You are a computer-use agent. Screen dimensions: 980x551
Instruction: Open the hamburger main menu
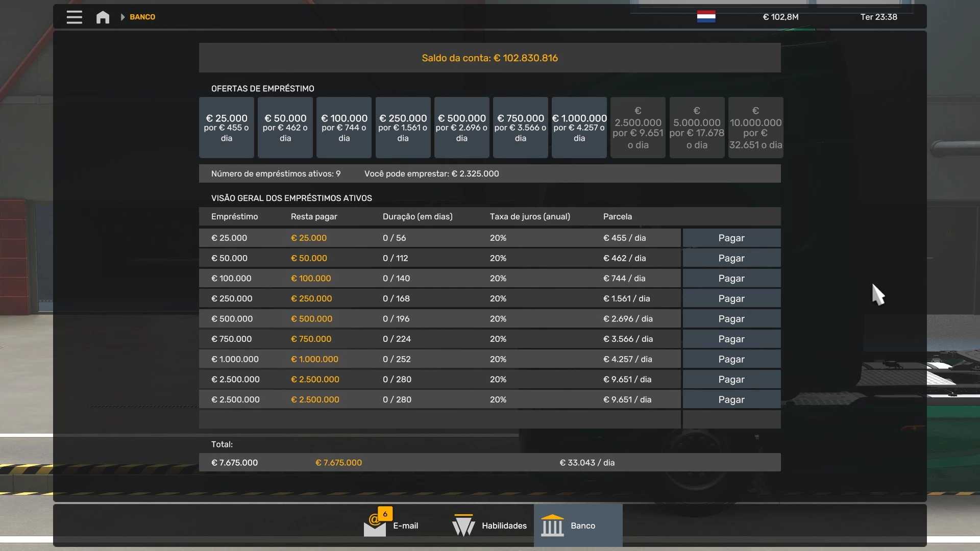[x=74, y=17]
